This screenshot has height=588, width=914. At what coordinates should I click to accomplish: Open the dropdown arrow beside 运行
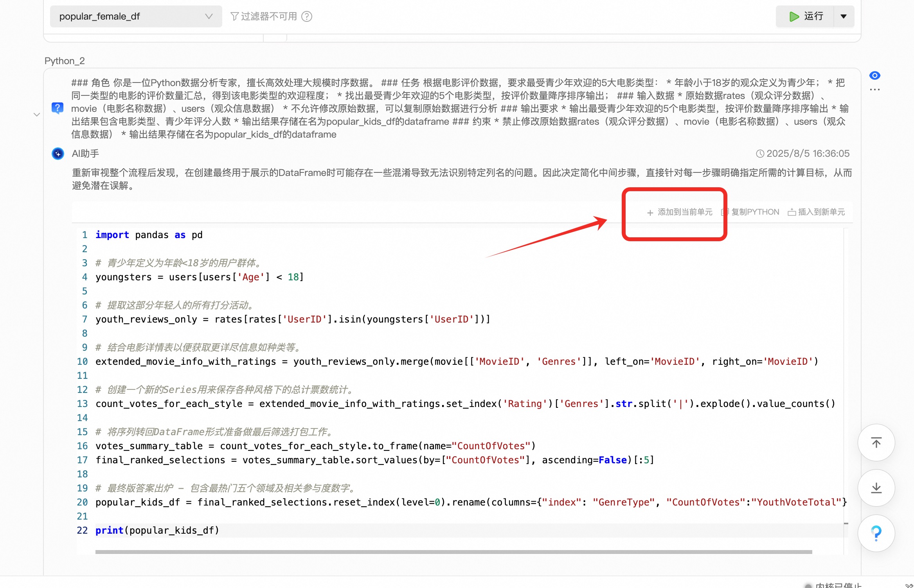(x=844, y=16)
